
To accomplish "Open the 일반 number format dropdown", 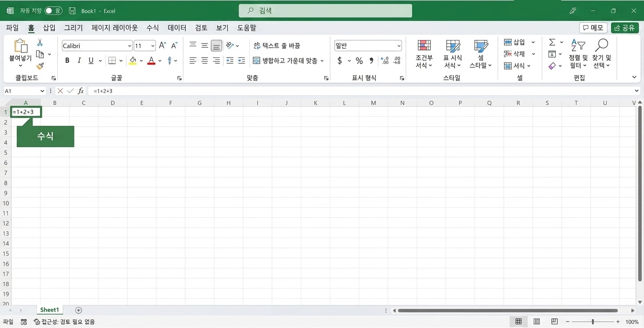I will pyautogui.click(x=399, y=46).
